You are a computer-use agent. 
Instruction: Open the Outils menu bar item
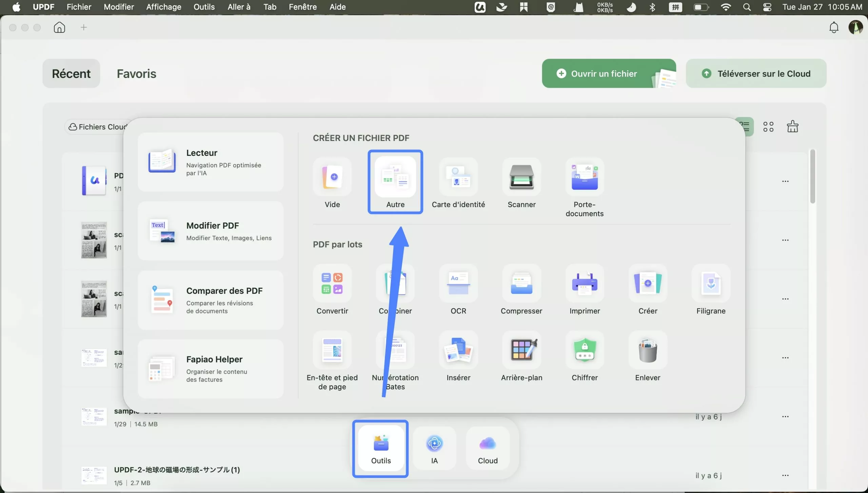point(204,7)
